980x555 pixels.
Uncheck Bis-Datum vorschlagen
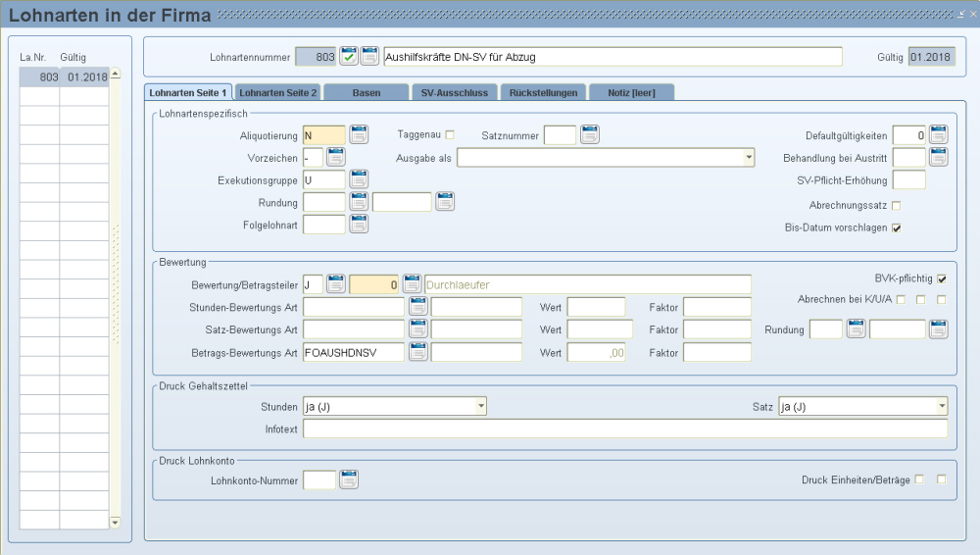pos(897,227)
